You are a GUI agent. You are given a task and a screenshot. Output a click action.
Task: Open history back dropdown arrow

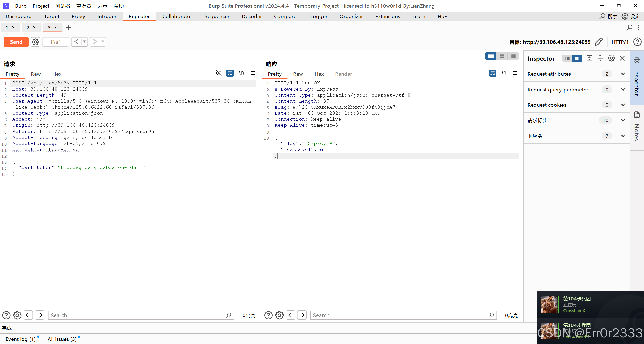click(x=84, y=42)
